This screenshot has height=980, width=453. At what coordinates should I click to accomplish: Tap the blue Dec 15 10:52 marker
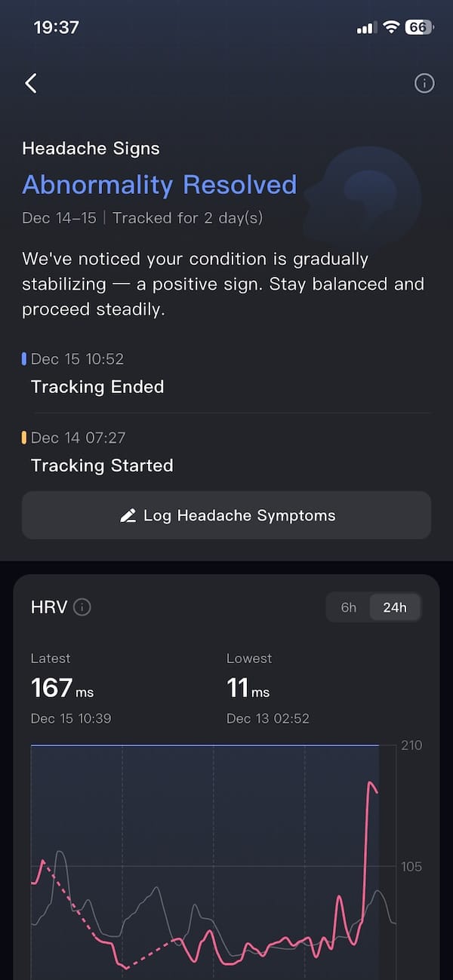coord(24,359)
